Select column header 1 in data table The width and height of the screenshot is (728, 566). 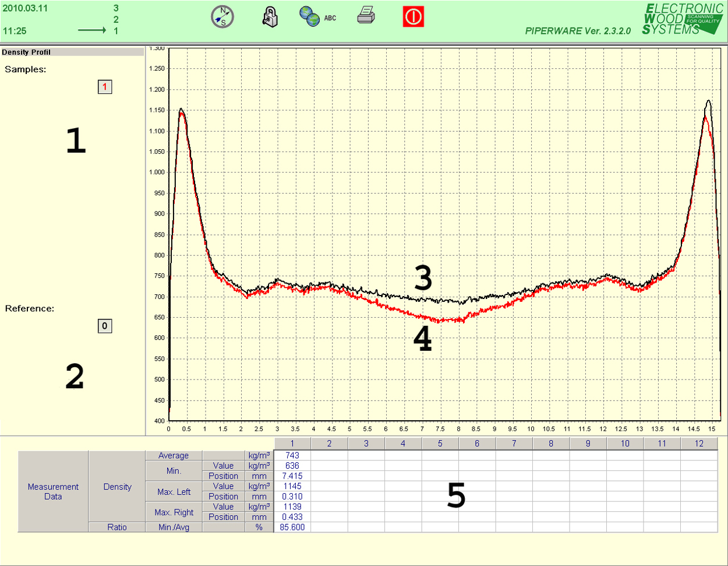pyautogui.click(x=292, y=444)
